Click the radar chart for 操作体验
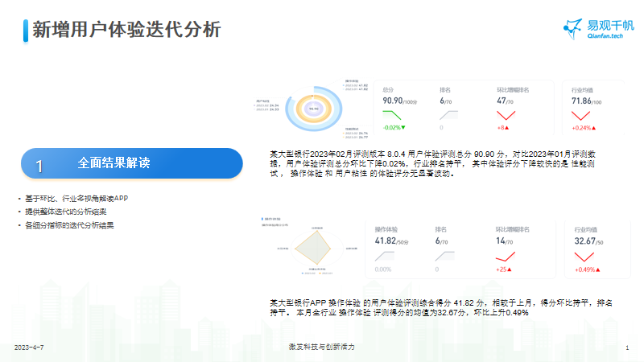Viewport: 644px width, 362px height. [316, 248]
